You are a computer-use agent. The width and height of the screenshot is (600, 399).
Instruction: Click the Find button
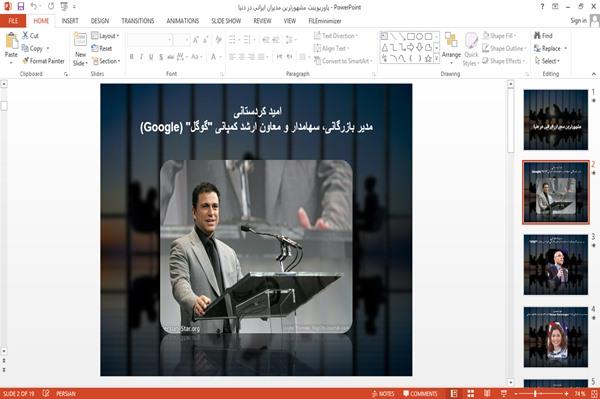coord(543,36)
